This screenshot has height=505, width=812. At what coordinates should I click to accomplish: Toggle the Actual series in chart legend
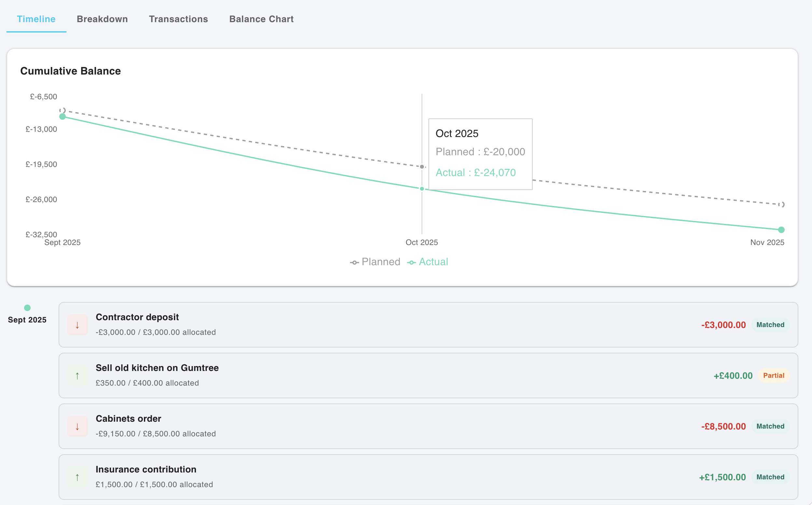[x=427, y=262]
